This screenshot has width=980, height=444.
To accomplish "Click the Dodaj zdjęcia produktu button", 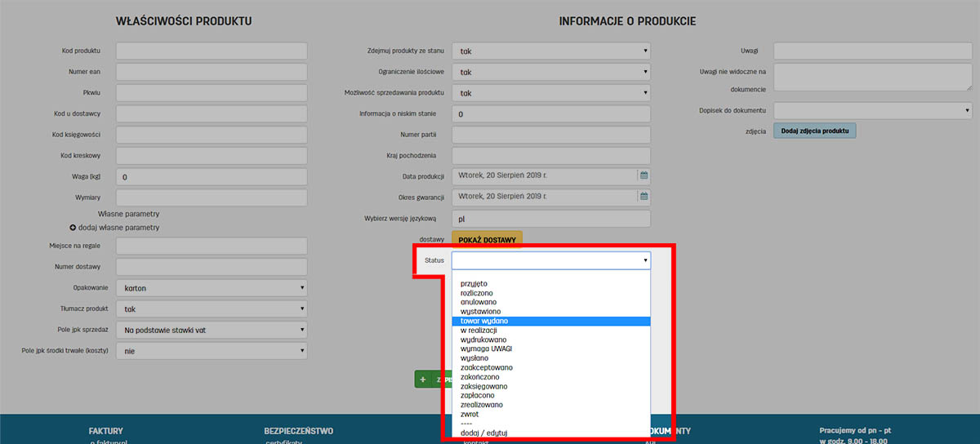I will [x=814, y=131].
